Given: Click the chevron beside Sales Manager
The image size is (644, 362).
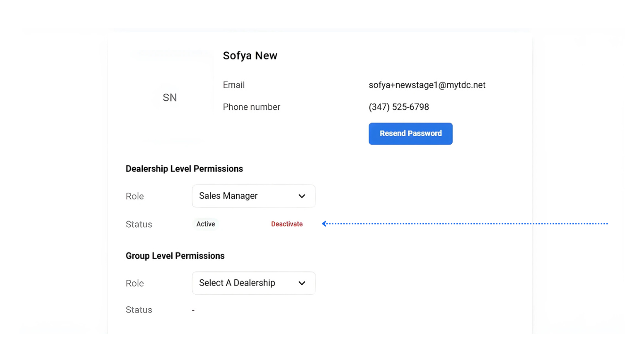Looking at the screenshot, I should pos(302,196).
